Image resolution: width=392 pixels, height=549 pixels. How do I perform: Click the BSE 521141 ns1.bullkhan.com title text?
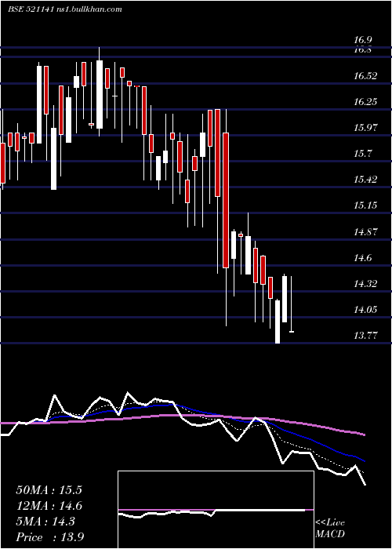point(65,9)
